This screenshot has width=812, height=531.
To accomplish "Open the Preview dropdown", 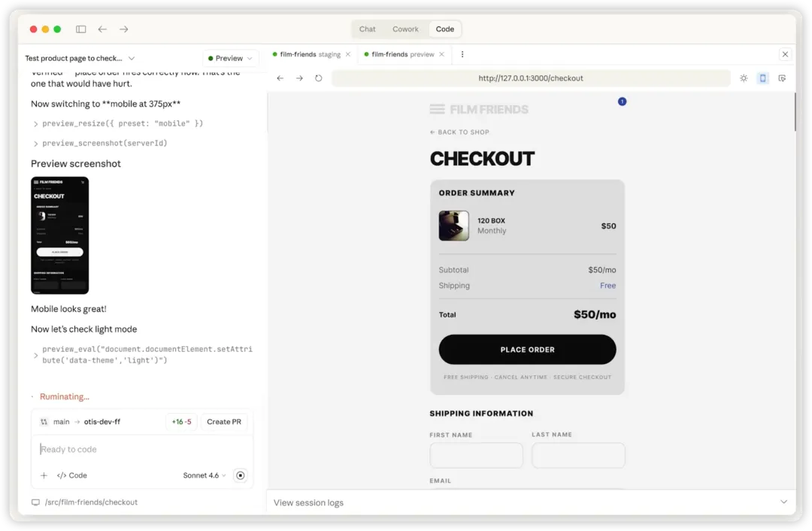I will point(230,58).
